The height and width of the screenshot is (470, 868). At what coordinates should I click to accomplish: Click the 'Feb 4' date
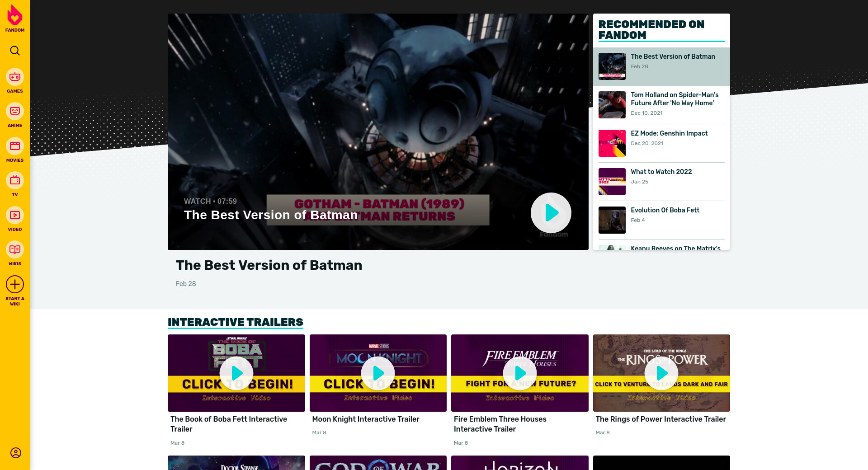tap(638, 220)
